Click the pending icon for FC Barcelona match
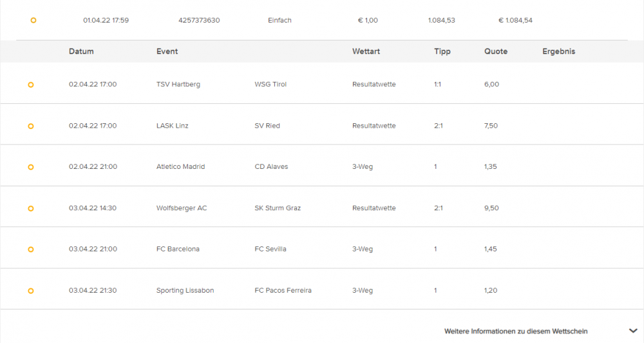 [x=31, y=250]
